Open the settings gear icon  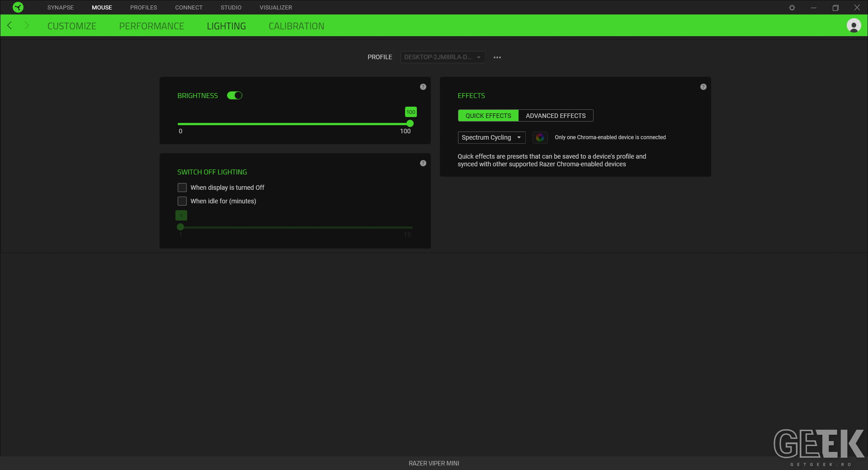(792, 8)
